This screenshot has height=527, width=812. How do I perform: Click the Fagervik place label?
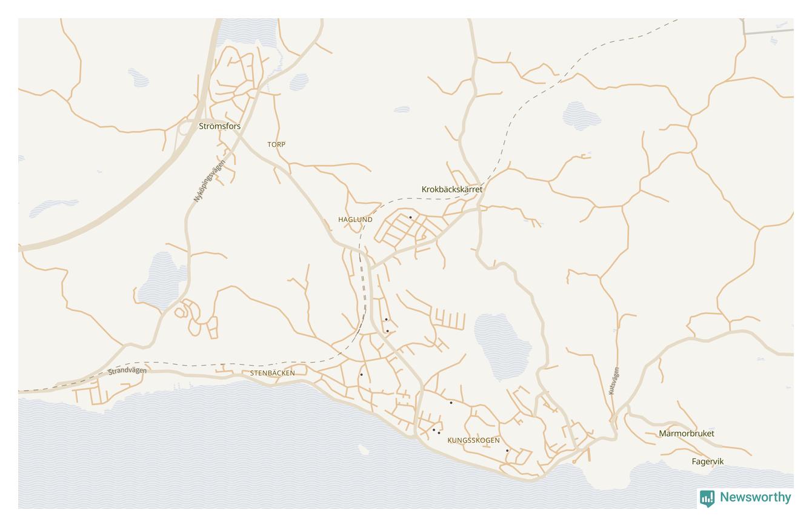[708, 462]
